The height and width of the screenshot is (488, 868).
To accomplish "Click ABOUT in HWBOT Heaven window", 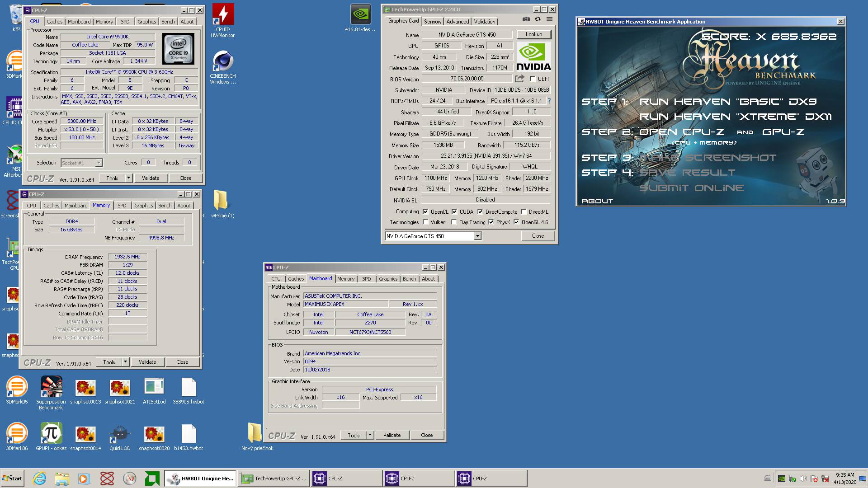I will [x=597, y=201].
